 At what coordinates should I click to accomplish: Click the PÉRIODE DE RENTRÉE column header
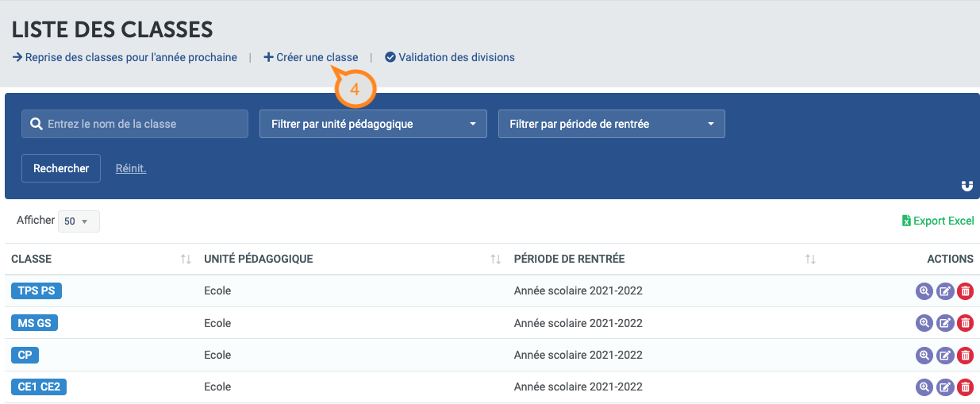pos(569,259)
